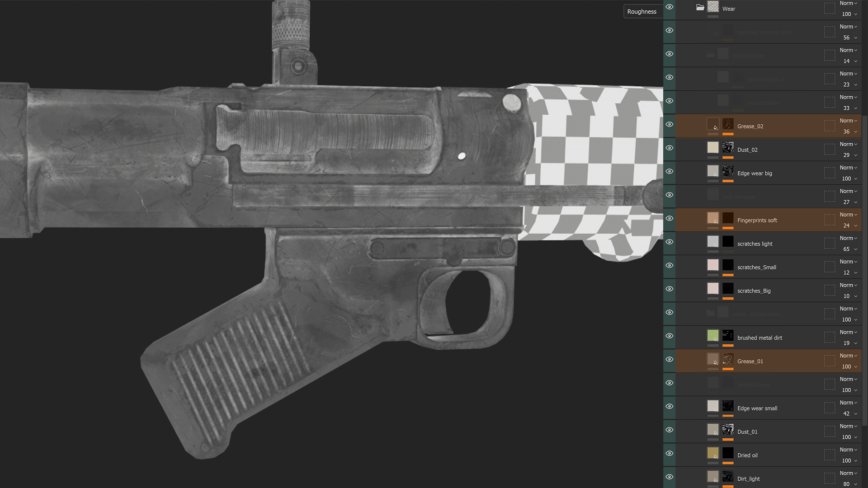Image resolution: width=868 pixels, height=488 pixels.
Task: Open Norm blend dropdown for Grease_01
Action: (x=848, y=356)
